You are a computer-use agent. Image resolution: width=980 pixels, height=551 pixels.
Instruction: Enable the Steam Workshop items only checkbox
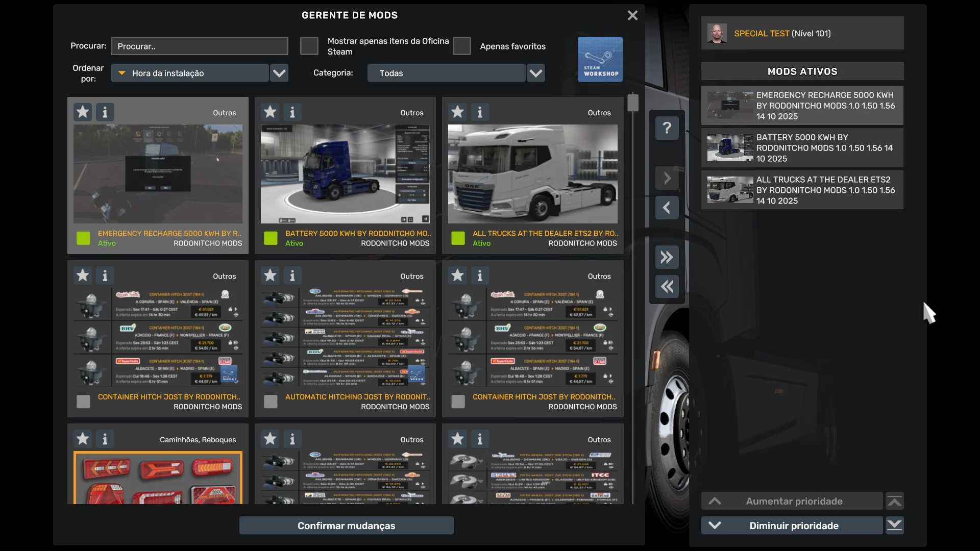coord(309,46)
